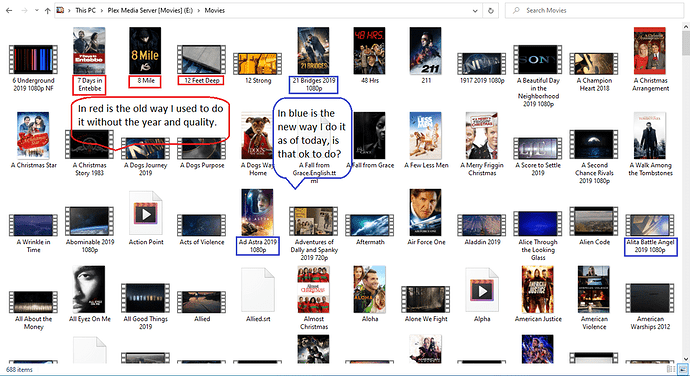The width and height of the screenshot is (690, 376).
Task: Go up one folder level
Action: [47, 11]
